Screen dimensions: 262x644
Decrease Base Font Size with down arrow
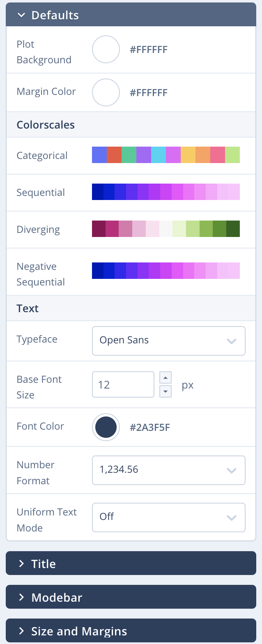(x=165, y=391)
